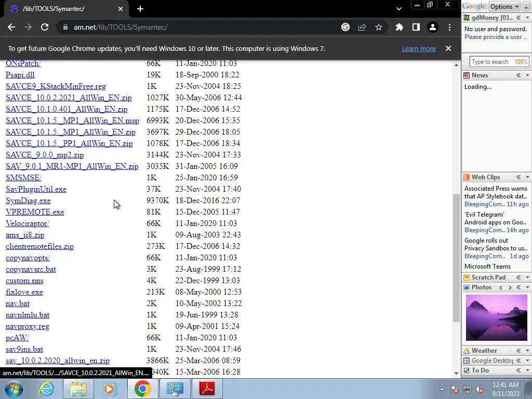This screenshot has height=399, width=532.
Task: Open VPREMOTE.exe link
Action: pyautogui.click(x=35, y=212)
